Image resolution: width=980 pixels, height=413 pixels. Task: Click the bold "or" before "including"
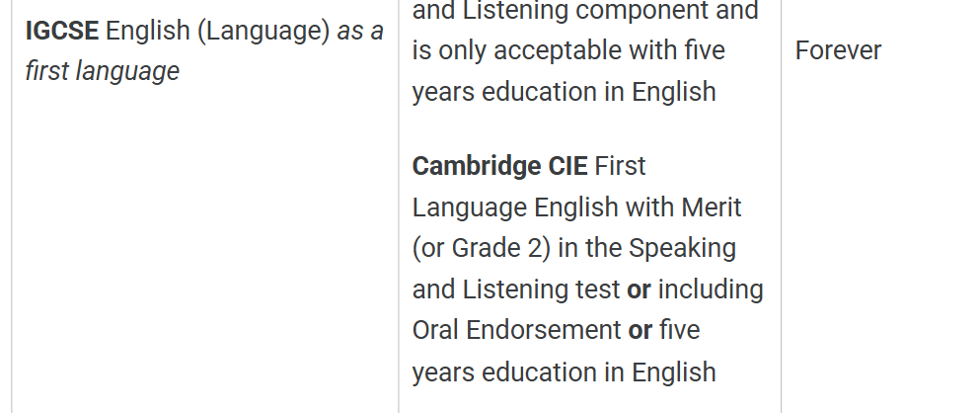tap(639, 289)
